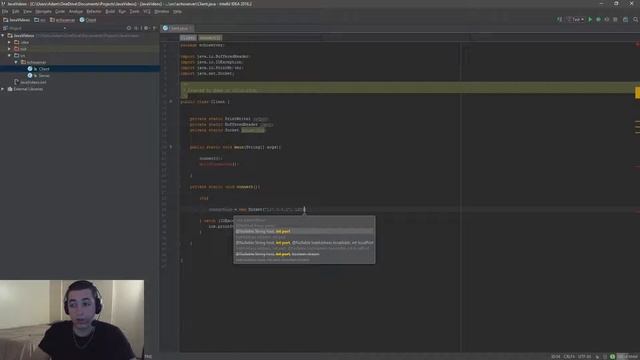
Task: Open the Analyze menu
Action: [76, 12]
